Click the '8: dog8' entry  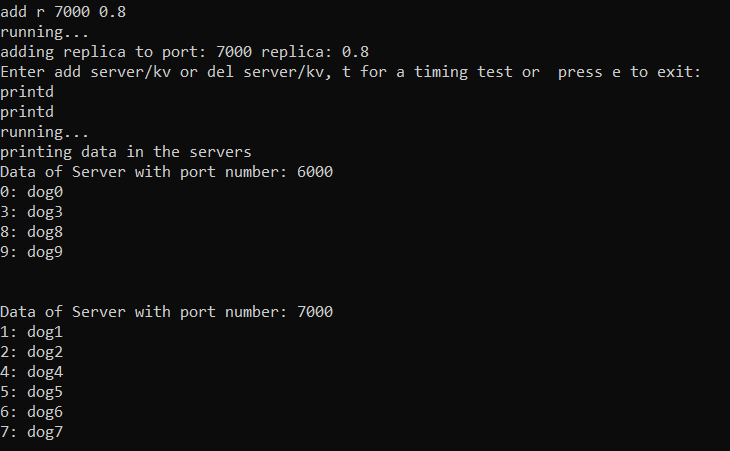(x=31, y=232)
